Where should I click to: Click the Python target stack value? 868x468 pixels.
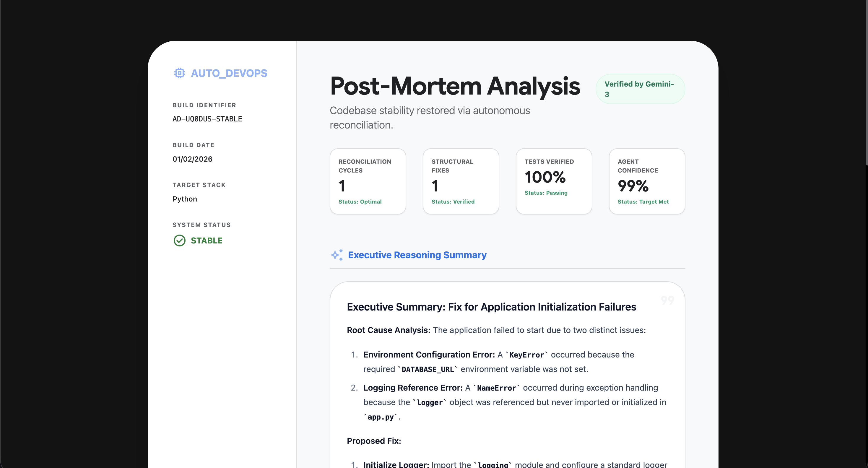pyautogui.click(x=185, y=199)
